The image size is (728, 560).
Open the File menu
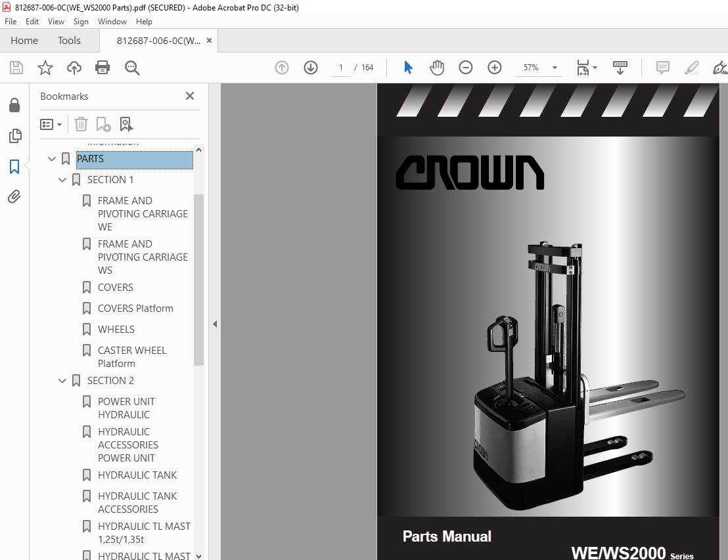click(11, 22)
